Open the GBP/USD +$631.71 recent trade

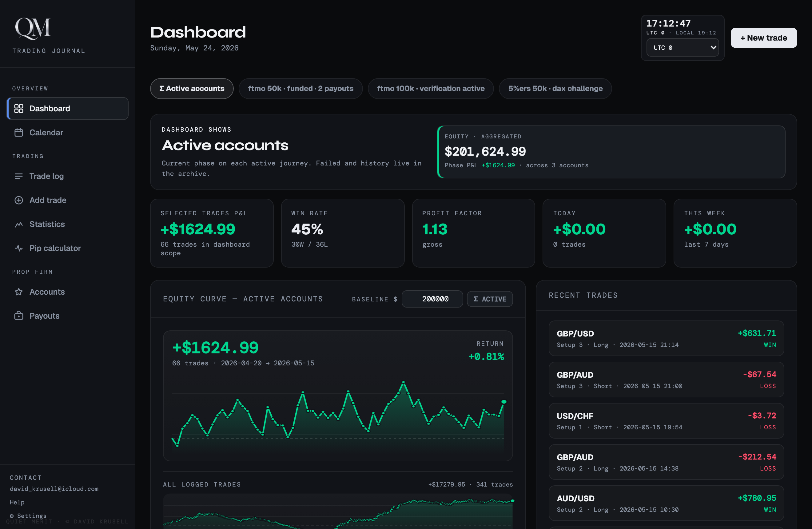click(666, 338)
